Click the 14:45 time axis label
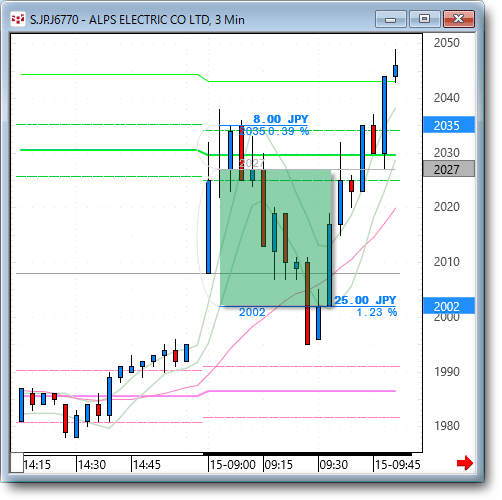The image size is (502, 500). tap(147, 464)
